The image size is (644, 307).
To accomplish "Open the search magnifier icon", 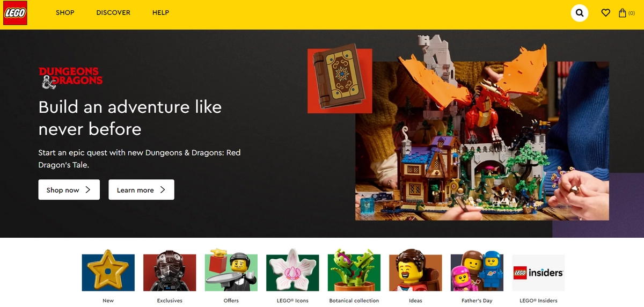I will (580, 12).
